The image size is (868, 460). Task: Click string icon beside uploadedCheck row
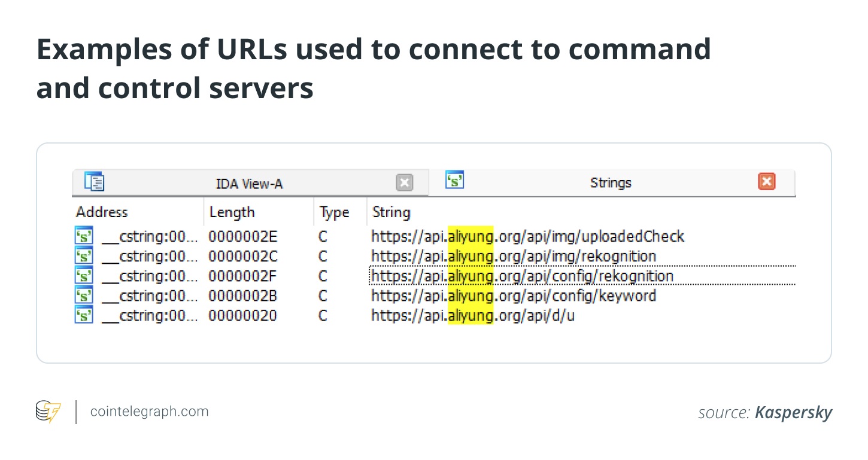tap(84, 236)
